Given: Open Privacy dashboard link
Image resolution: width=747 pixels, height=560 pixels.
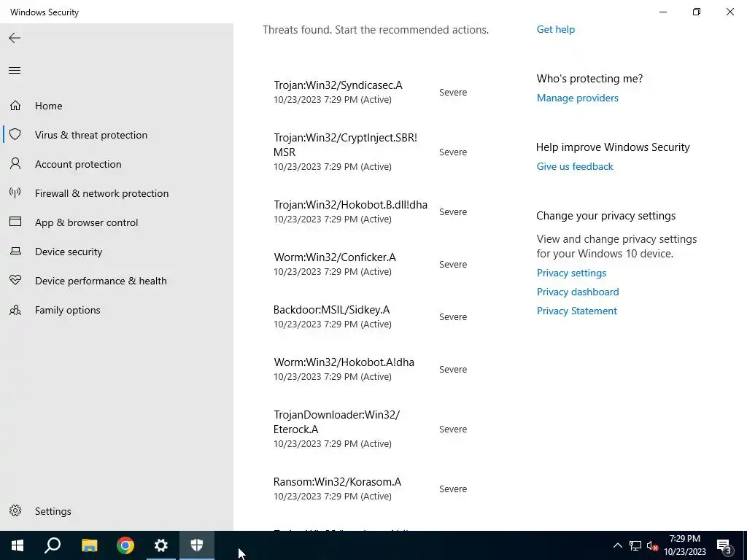Looking at the screenshot, I should pos(578,292).
